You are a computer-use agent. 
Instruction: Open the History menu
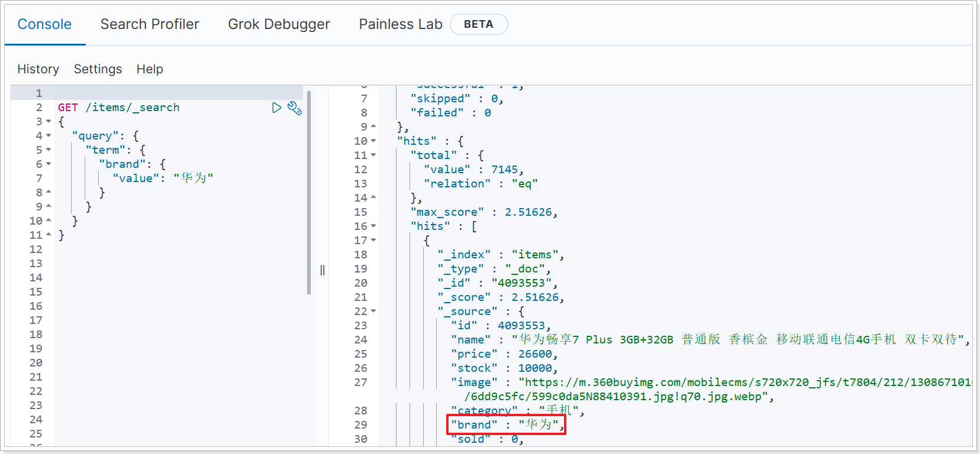pyautogui.click(x=38, y=69)
